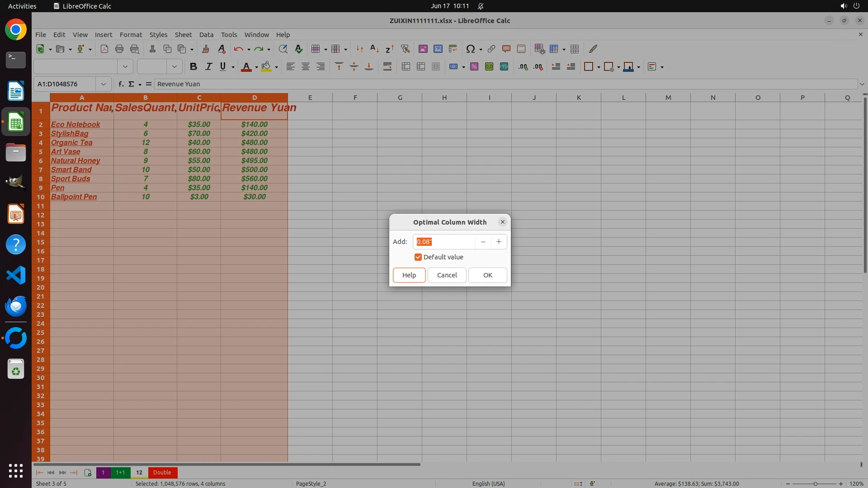Open the Format menu
This screenshot has height=488, width=868.
(131, 34)
